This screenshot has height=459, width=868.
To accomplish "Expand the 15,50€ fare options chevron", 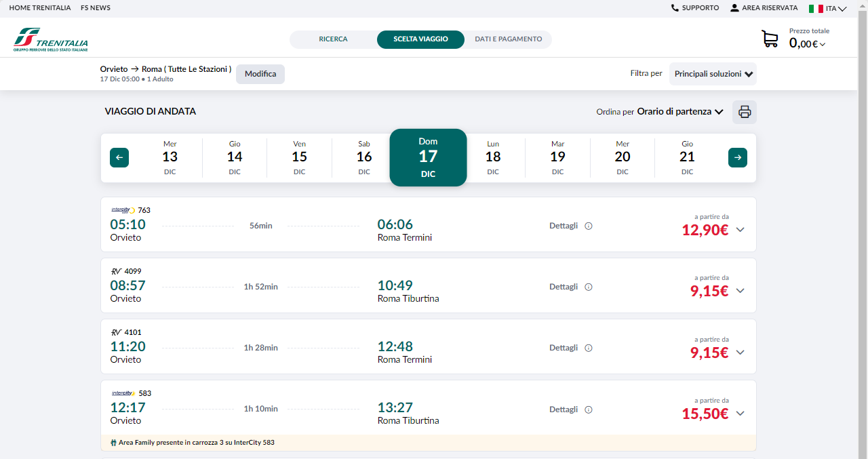I will pyautogui.click(x=741, y=414).
